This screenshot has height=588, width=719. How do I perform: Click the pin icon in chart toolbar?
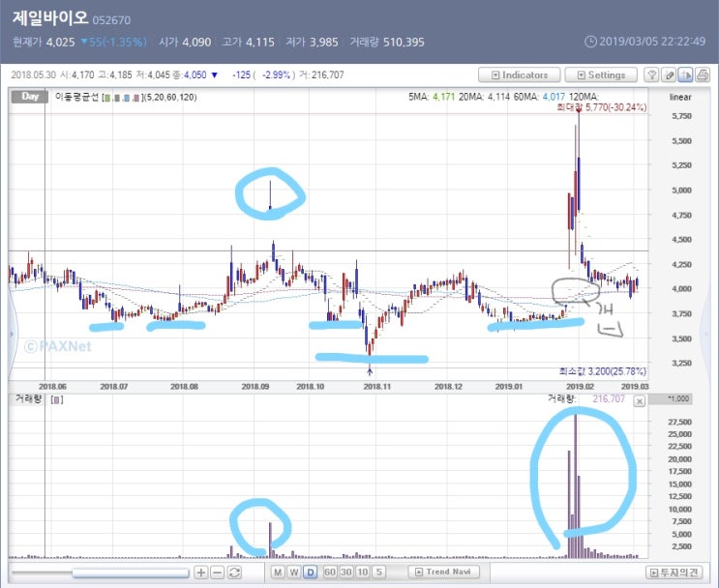(652, 74)
